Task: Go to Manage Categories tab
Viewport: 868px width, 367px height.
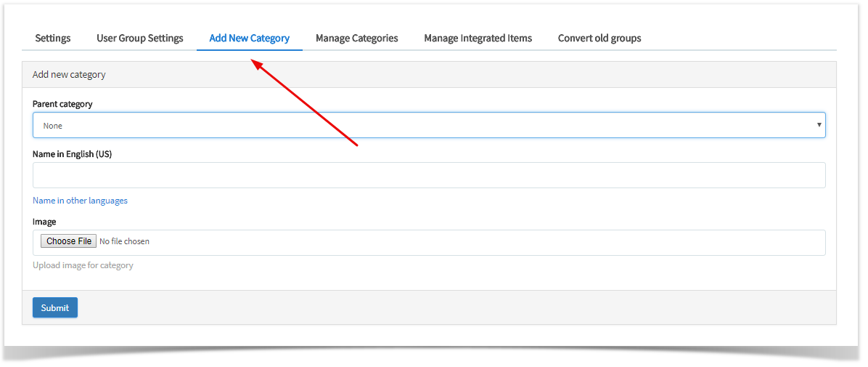Action: point(356,39)
